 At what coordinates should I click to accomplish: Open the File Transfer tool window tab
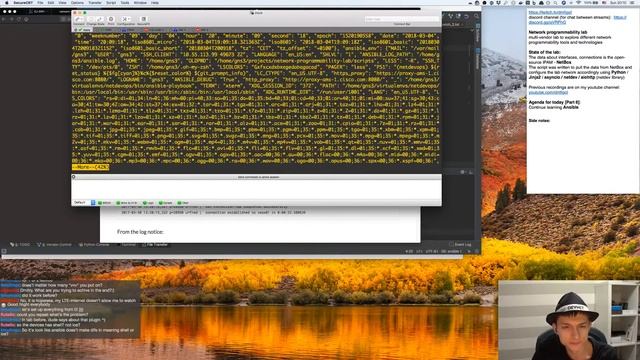click(155, 244)
